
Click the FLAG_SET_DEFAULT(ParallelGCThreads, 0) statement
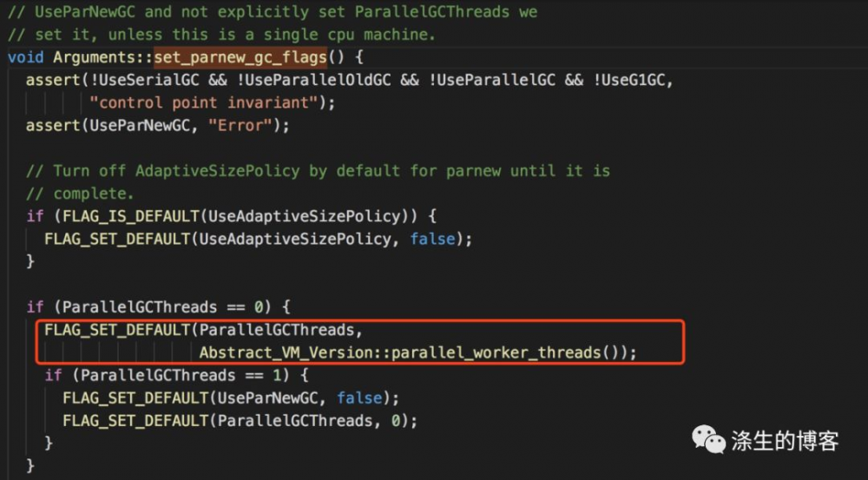tap(240, 421)
